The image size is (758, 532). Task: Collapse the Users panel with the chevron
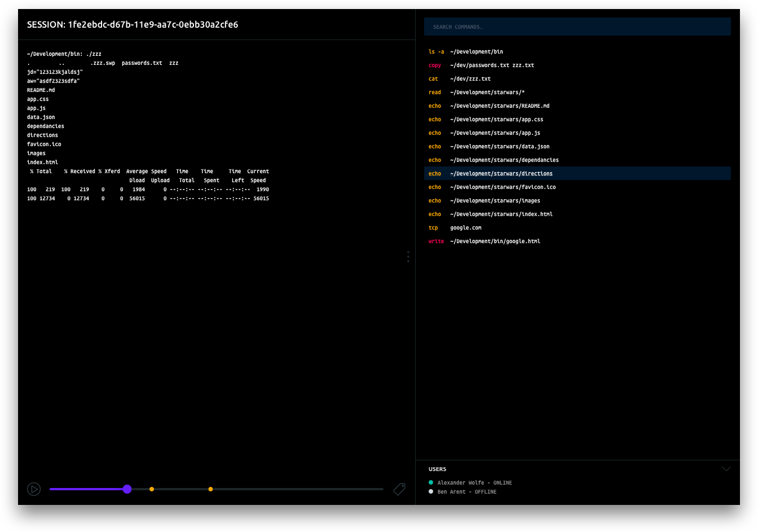(726, 469)
